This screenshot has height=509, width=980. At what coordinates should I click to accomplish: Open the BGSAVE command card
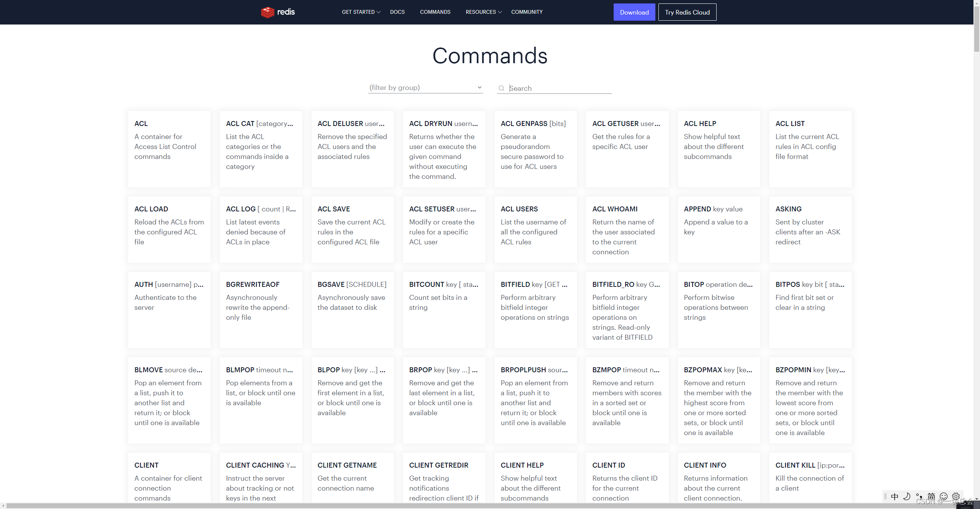(352, 309)
